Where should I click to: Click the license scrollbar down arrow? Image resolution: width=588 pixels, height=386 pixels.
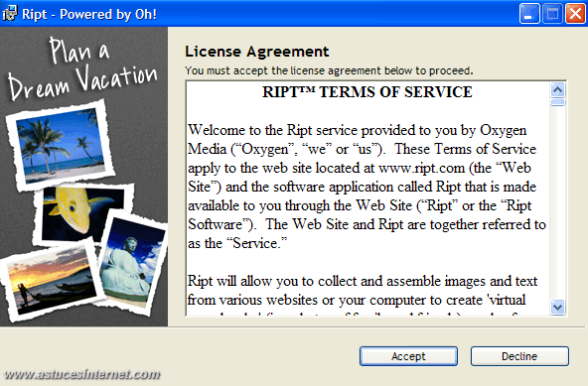point(557,307)
